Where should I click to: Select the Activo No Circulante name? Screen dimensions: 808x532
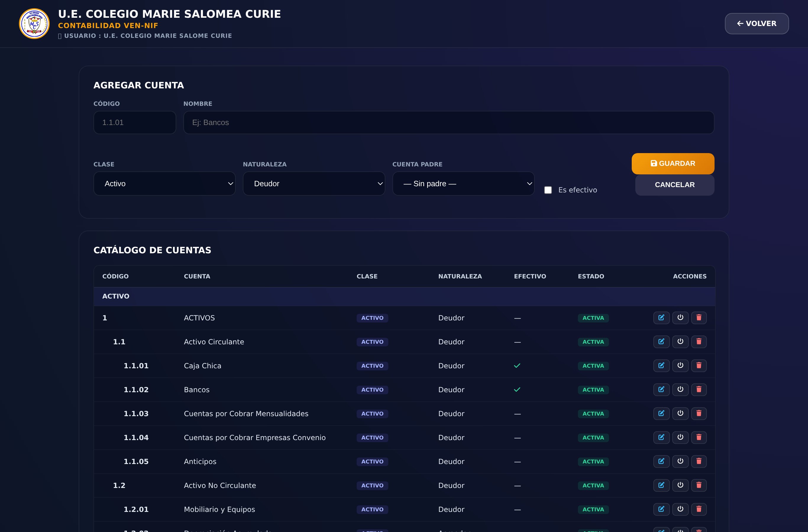coord(220,486)
